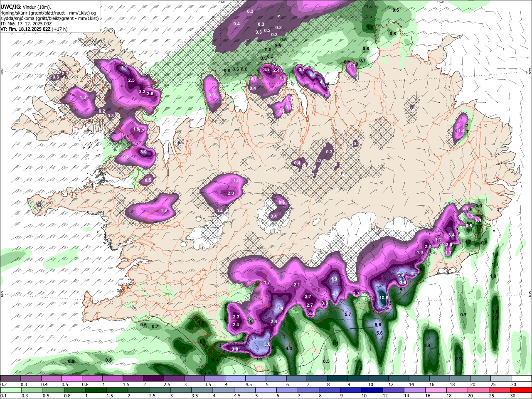Screen dimensions: 532x399
Task: Choose the darkest purple swatch above snow legend 2
Action: (153, 379)
